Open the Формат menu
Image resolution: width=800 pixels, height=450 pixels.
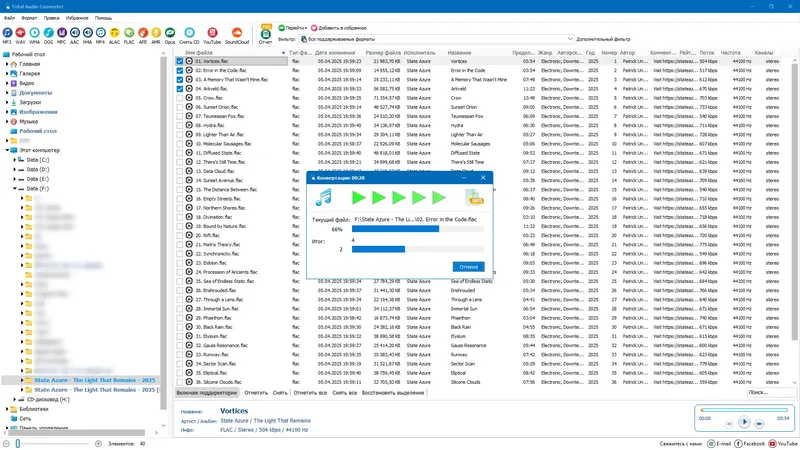29,18
